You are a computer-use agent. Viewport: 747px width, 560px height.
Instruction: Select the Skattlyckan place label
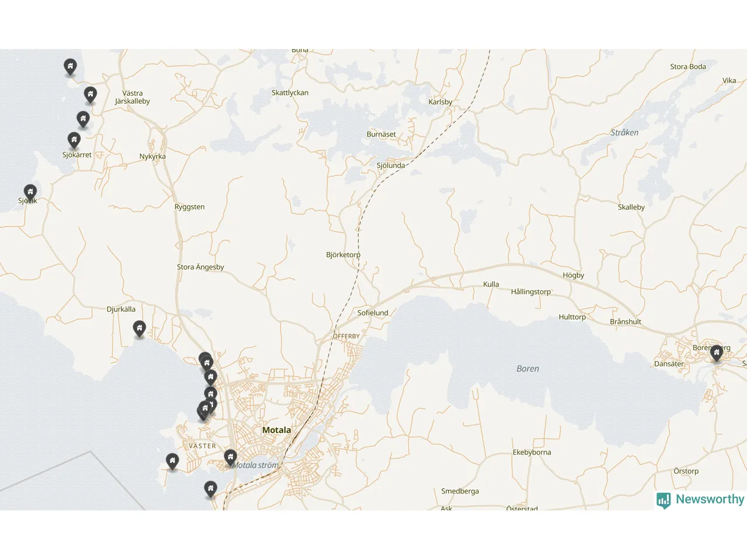pyautogui.click(x=290, y=93)
